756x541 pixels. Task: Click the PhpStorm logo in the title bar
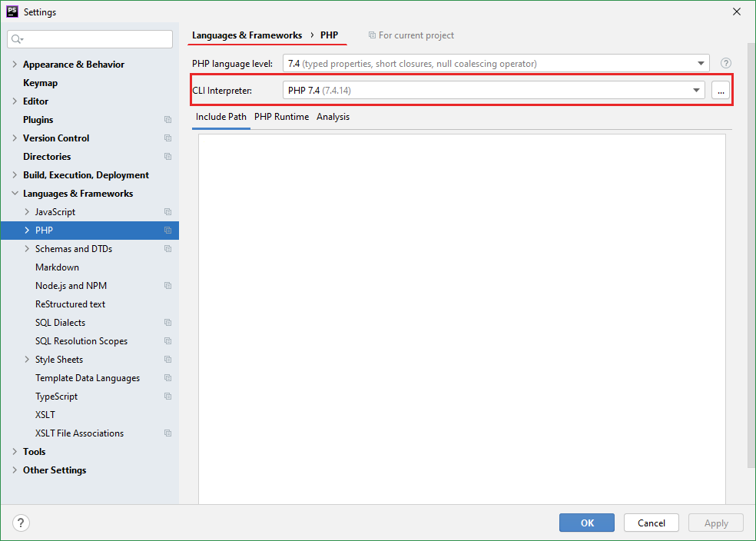coord(12,12)
